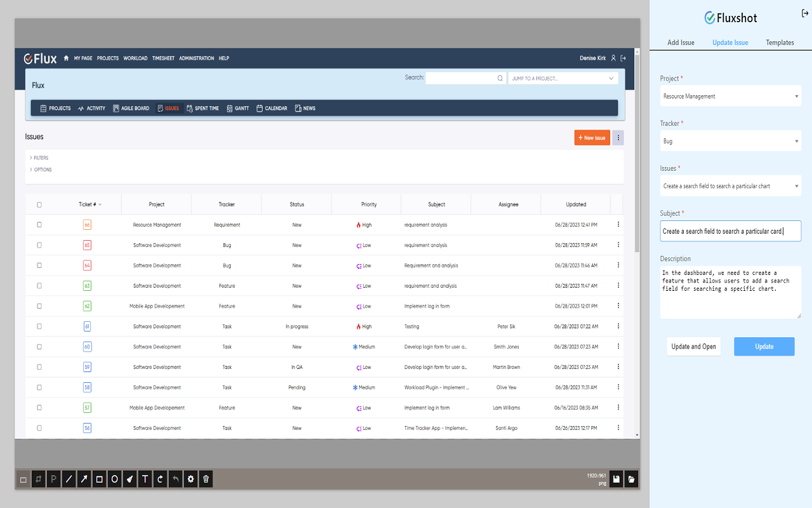Click the Activity tab
812x508 pixels.
[x=91, y=109]
